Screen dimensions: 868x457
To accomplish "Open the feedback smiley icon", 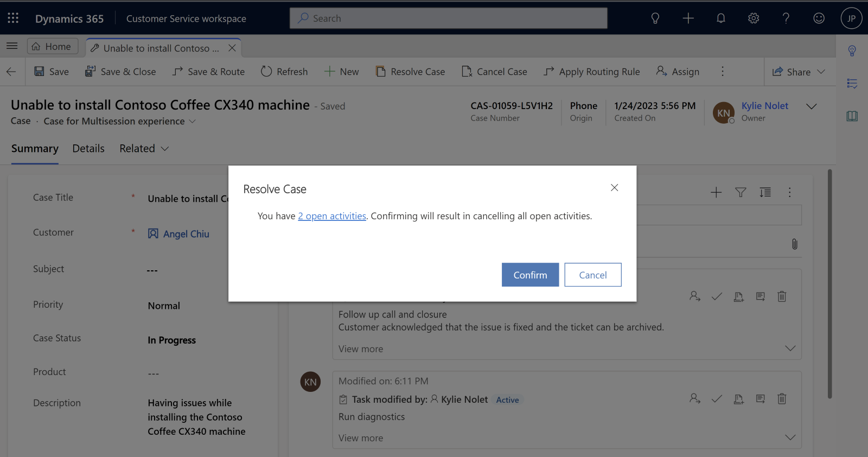I will tap(819, 18).
